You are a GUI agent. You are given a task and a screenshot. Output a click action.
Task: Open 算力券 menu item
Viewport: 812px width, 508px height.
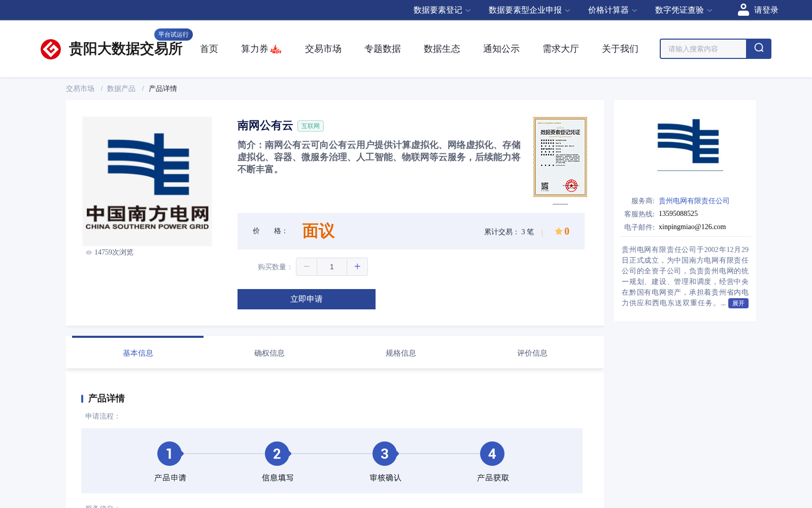click(x=255, y=49)
